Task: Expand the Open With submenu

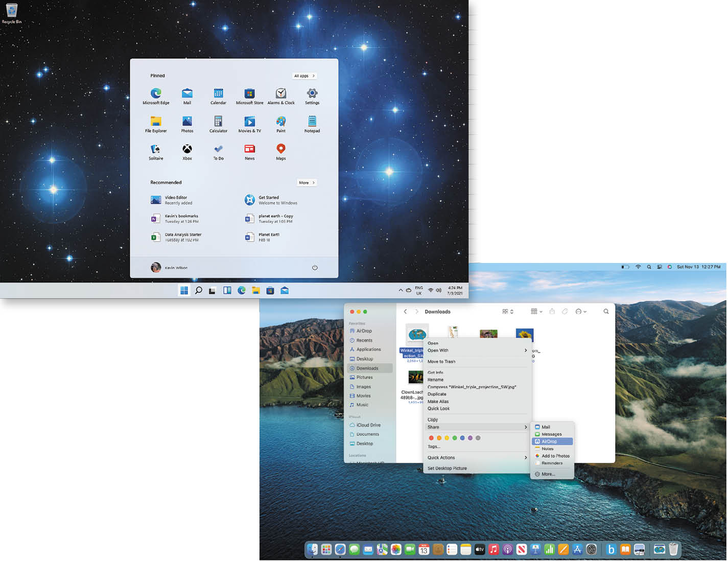Action: [477, 350]
